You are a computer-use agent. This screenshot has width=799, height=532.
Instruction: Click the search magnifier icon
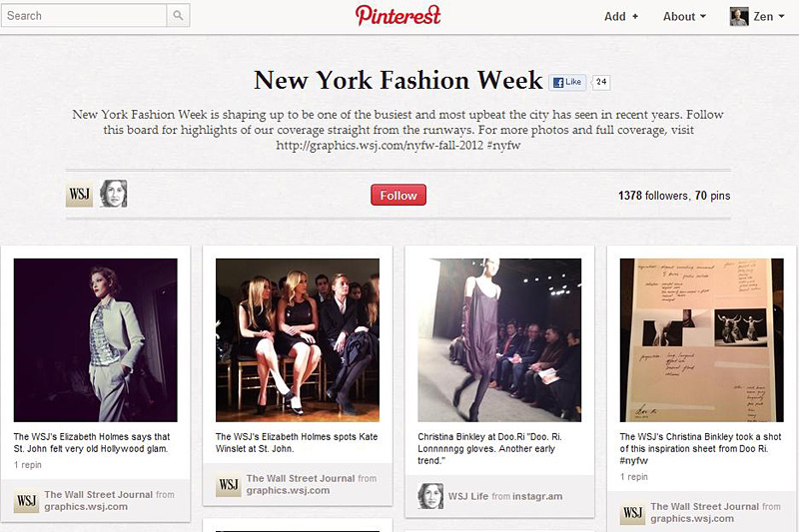point(178,16)
